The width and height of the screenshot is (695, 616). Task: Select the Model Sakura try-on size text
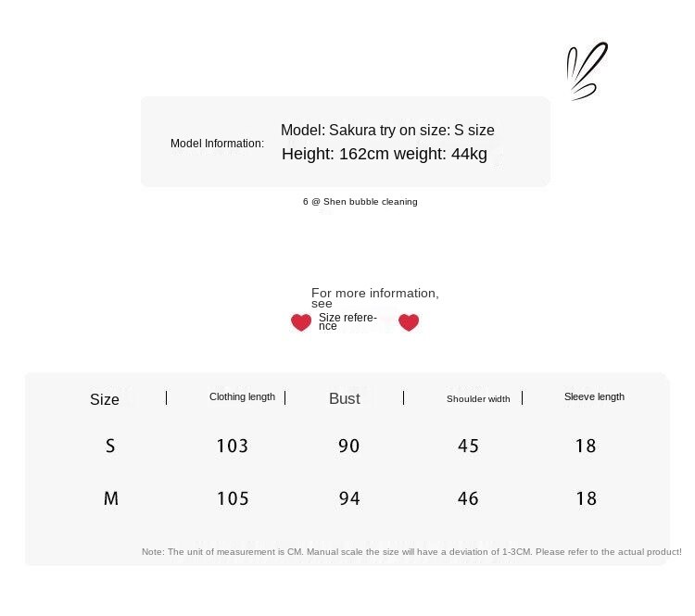387,131
